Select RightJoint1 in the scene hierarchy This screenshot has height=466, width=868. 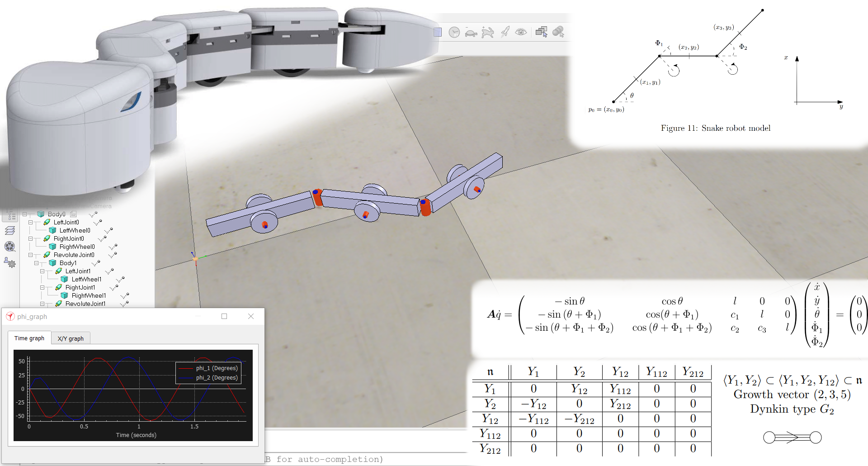coord(80,287)
